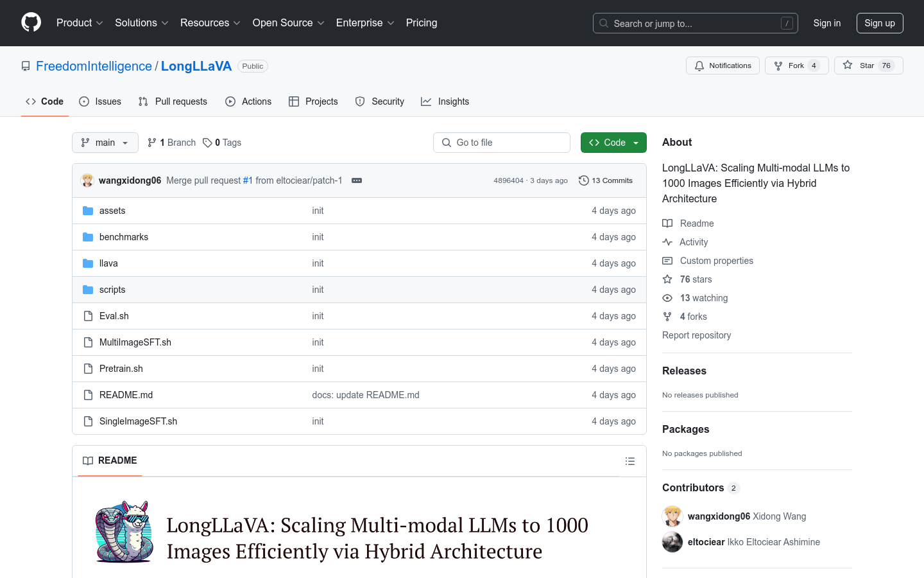Open the GitHub homepage logo
This screenshot has width=924, height=578.
pyautogui.click(x=31, y=22)
